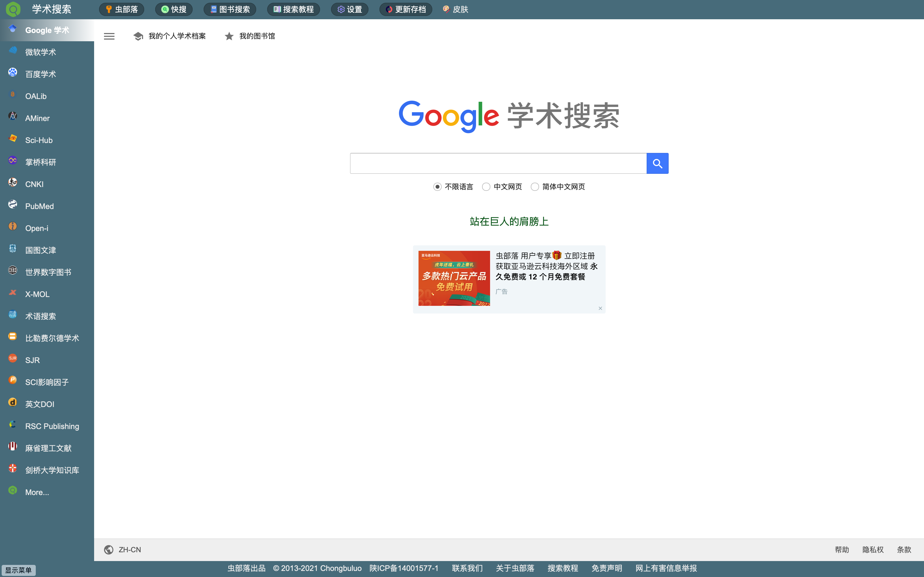Click the AMiner sidebar icon

tap(13, 116)
